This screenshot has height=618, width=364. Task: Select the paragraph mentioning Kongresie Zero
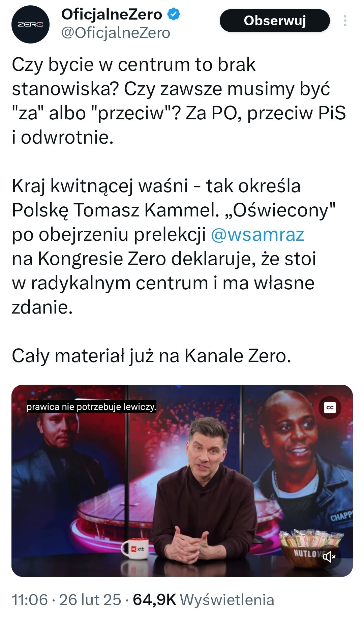tap(174, 246)
